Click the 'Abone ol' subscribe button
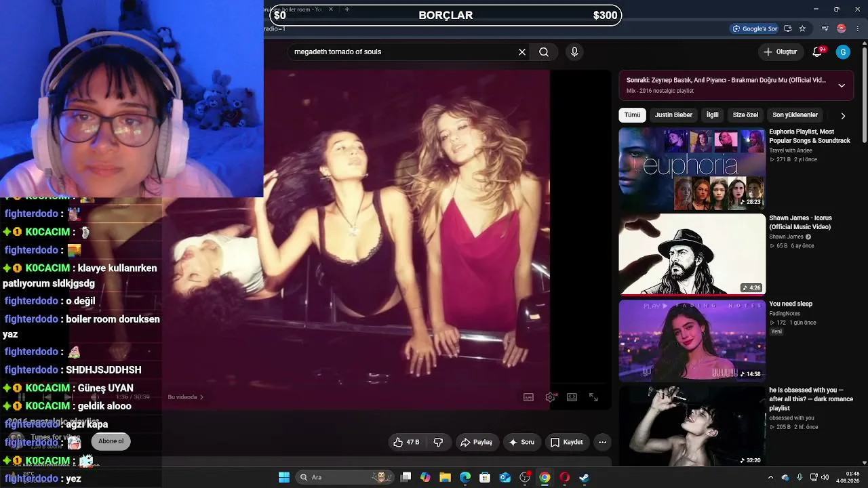This screenshot has height=488, width=868. point(111,441)
